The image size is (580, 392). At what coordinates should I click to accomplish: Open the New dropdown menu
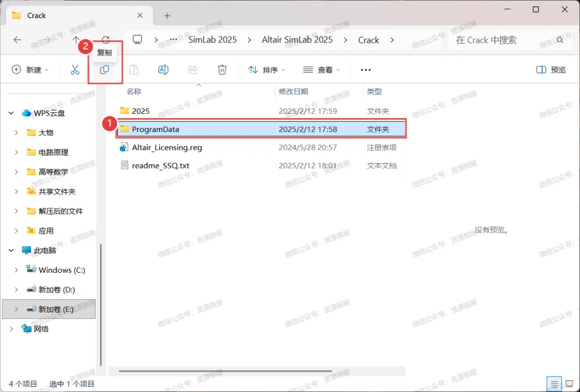click(x=30, y=69)
